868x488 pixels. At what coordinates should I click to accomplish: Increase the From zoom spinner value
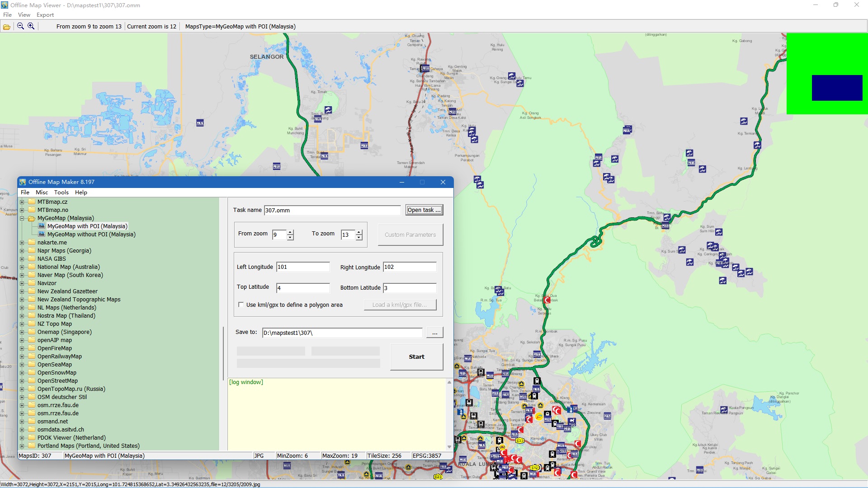click(x=290, y=232)
